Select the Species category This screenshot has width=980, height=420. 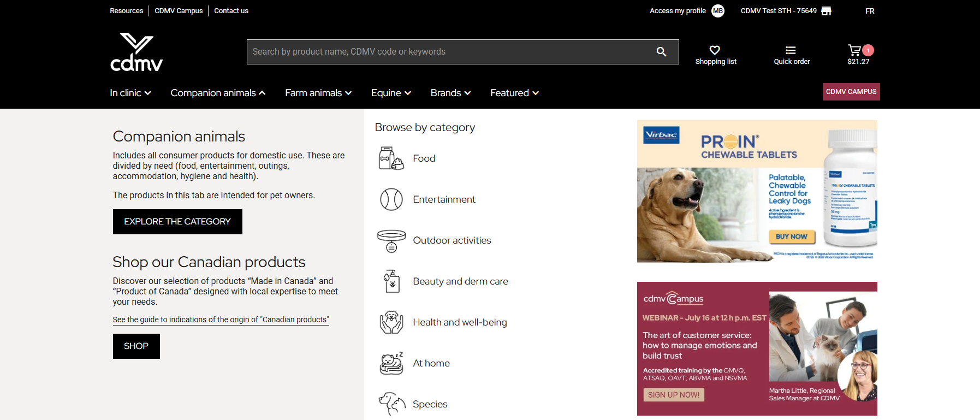pyautogui.click(x=430, y=404)
